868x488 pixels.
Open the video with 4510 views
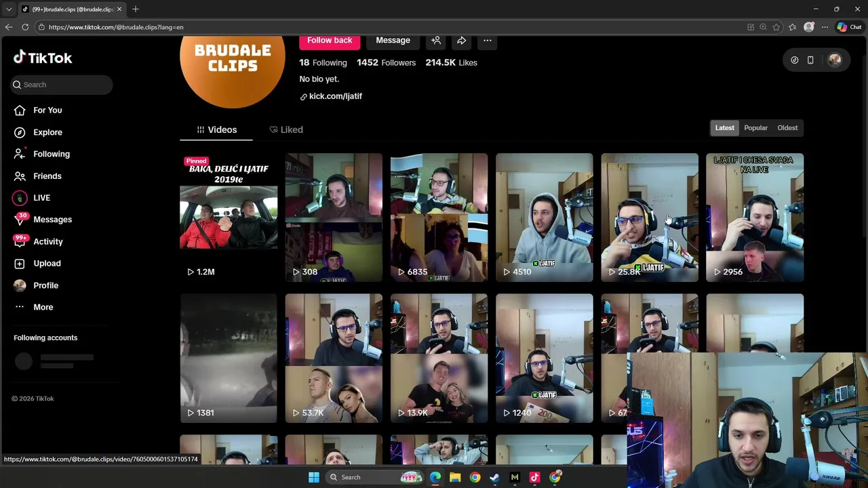[x=544, y=217]
